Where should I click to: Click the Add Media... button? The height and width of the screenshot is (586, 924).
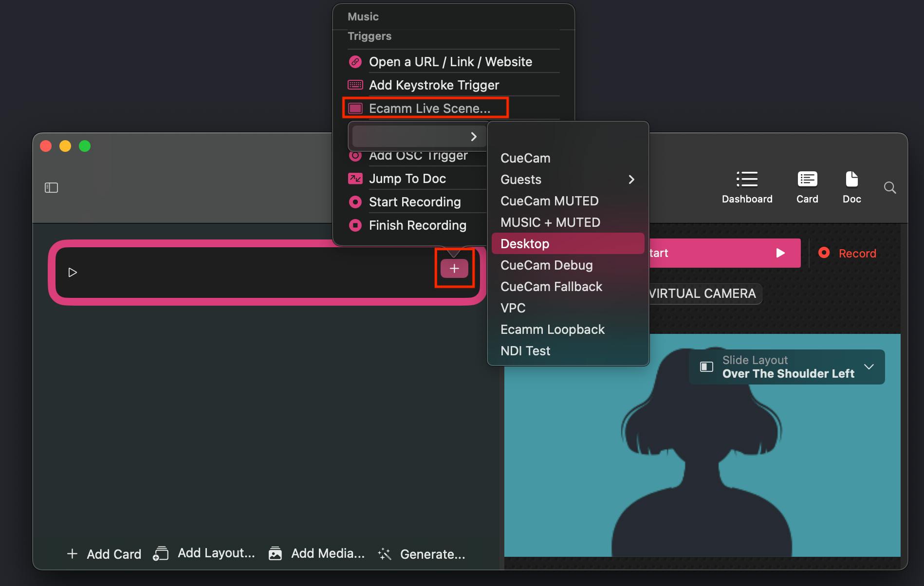[316, 553]
